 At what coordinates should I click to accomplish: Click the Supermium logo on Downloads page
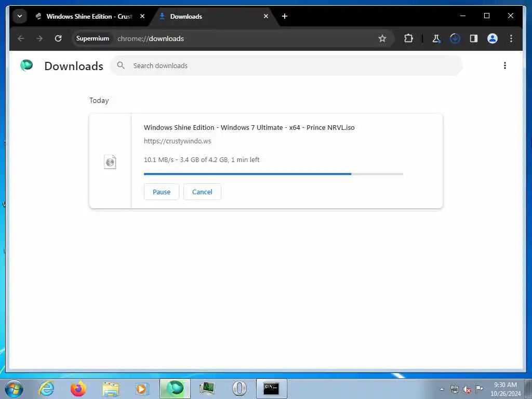26,65
